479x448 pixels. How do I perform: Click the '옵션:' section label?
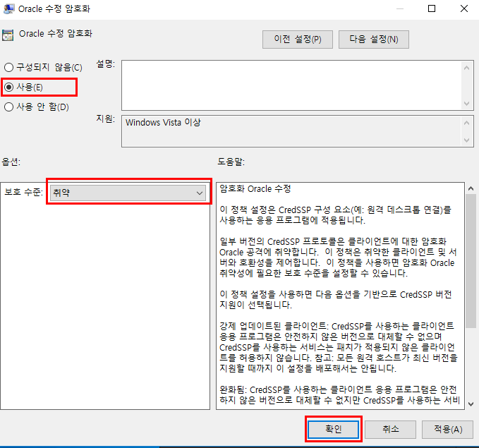11,162
